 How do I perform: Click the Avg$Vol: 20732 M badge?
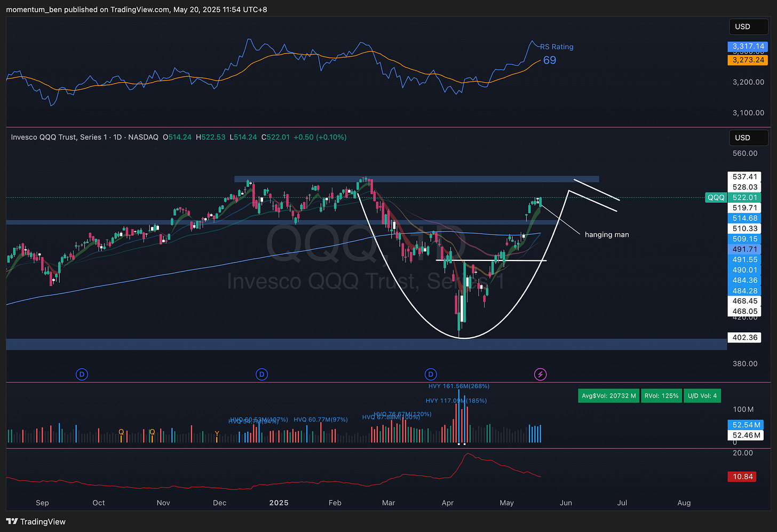click(608, 396)
